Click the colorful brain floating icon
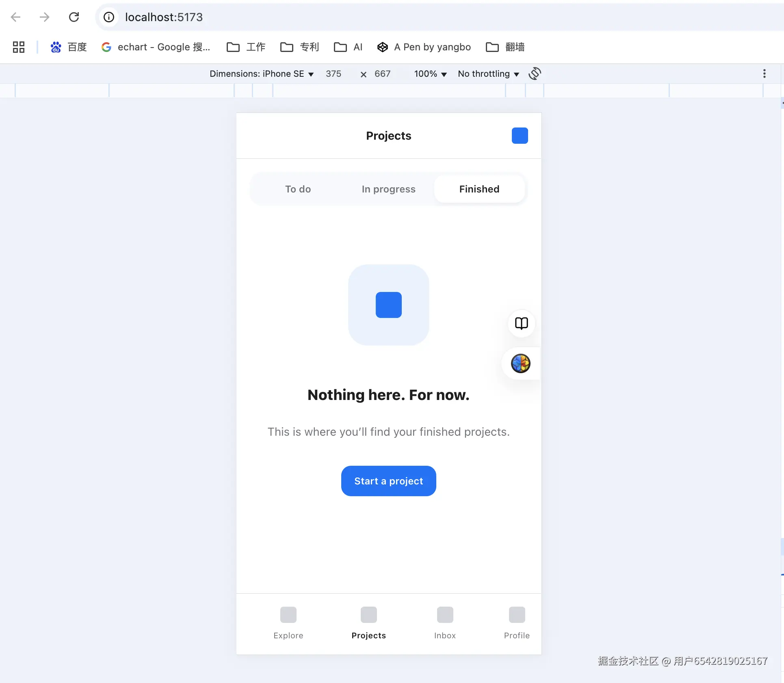 (521, 363)
